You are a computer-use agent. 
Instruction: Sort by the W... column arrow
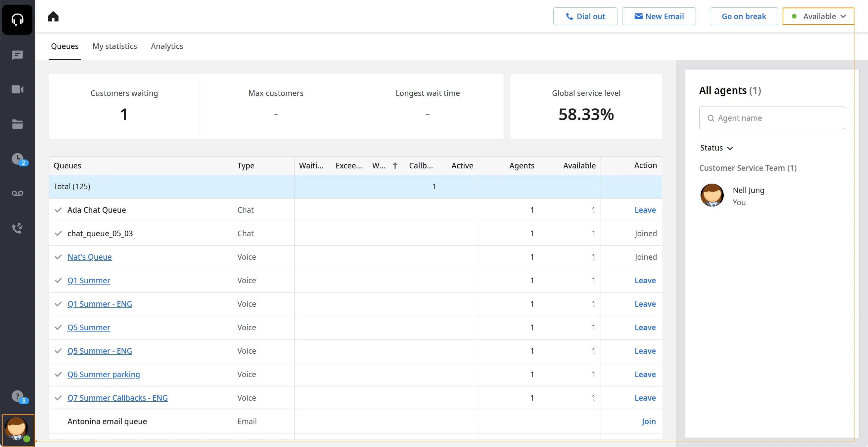(x=395, y=165)
